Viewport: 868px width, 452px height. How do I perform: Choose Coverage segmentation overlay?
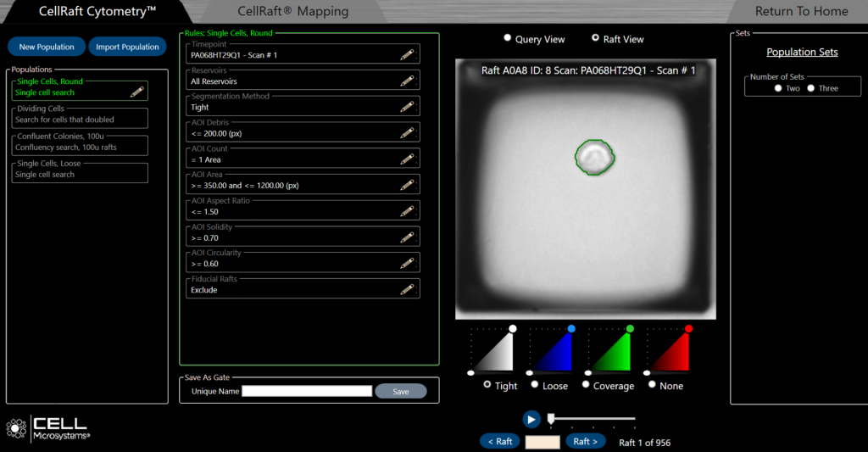(x=586, y=384)
